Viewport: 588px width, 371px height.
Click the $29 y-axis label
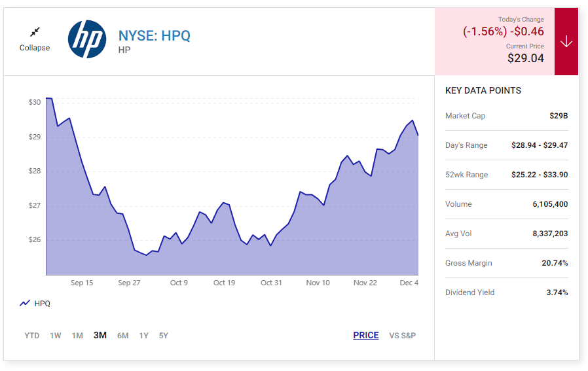(x=35, y=136)
